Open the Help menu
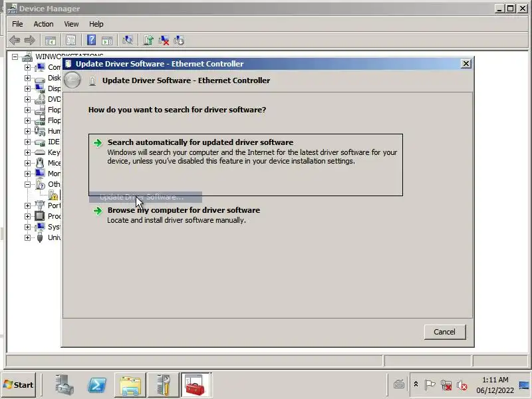532x399 pixels. 96,24
